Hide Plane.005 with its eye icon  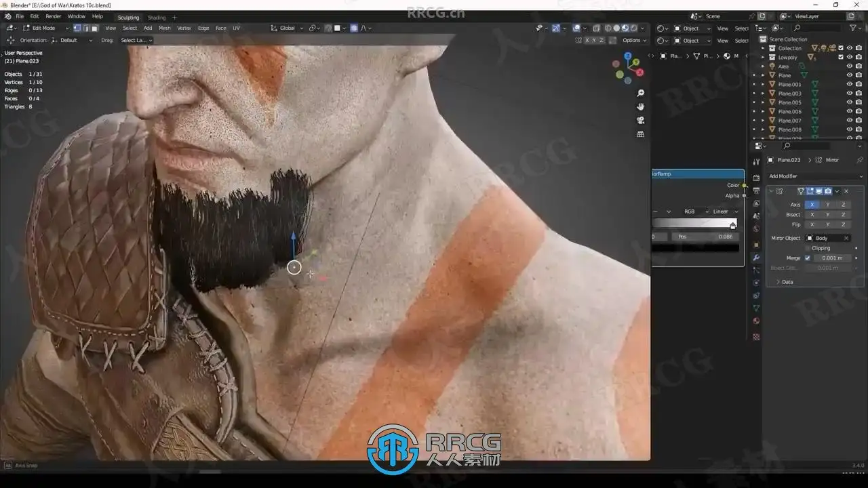point(850,102)
